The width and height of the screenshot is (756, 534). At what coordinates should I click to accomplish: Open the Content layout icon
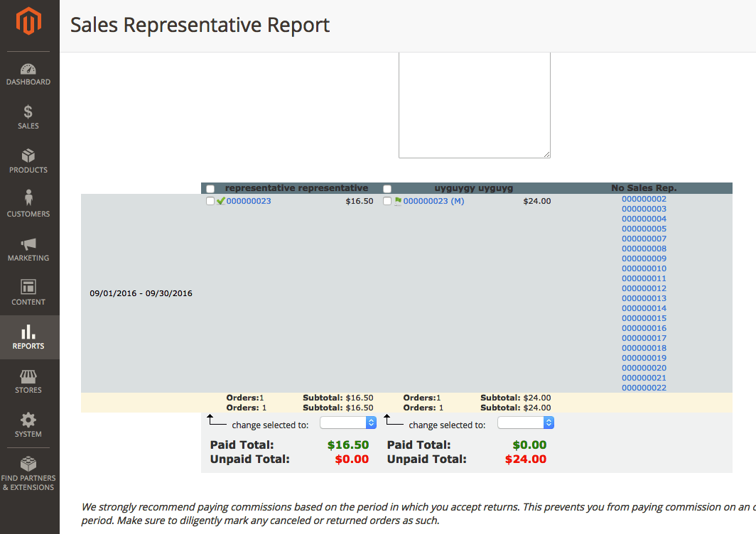pyautogui.click(x=28, y=287)
